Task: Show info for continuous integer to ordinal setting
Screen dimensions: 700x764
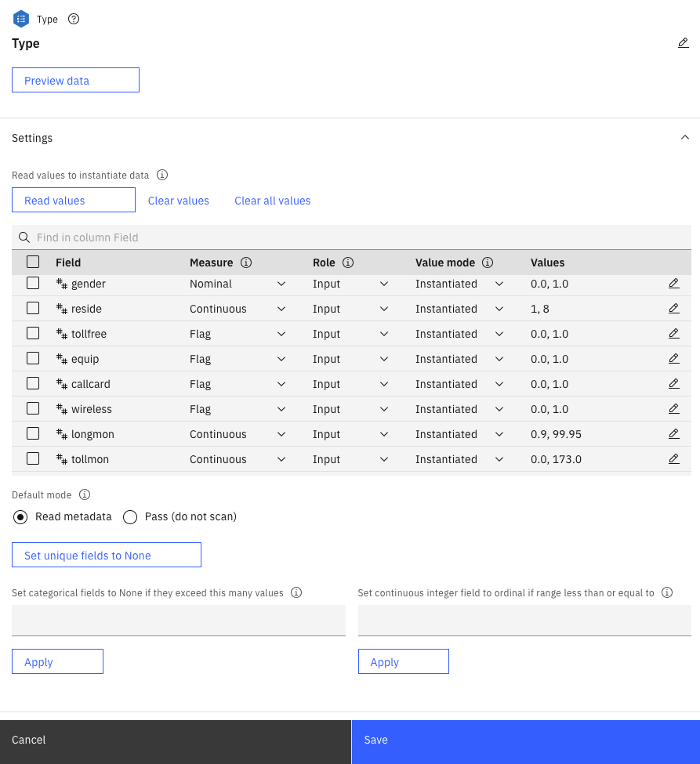Action: 667,592
